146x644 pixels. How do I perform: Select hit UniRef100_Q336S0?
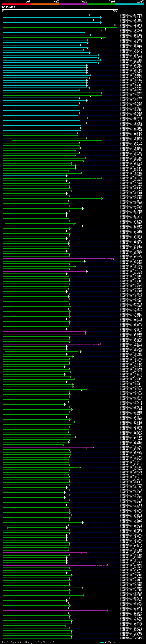click(x=131, y=140)
